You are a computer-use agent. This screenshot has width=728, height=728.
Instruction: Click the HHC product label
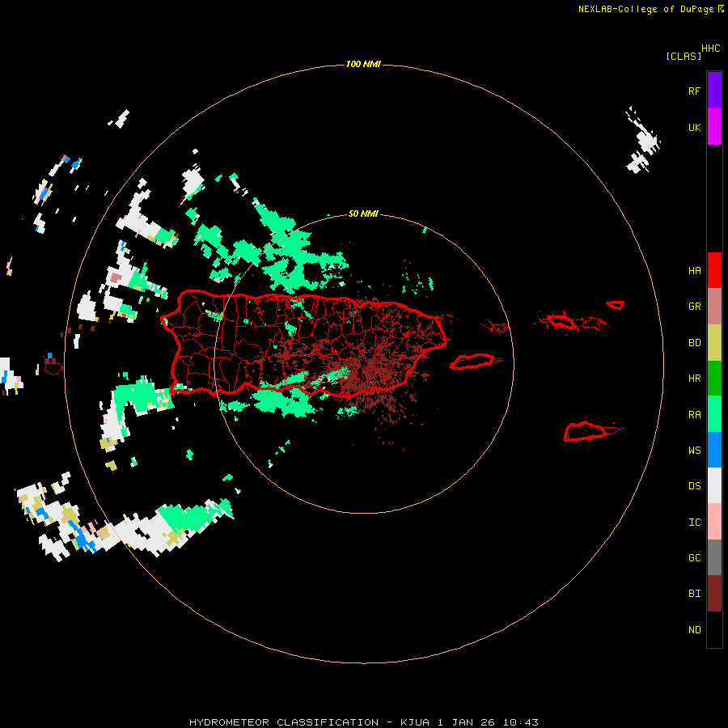click(x=710, y=49)
